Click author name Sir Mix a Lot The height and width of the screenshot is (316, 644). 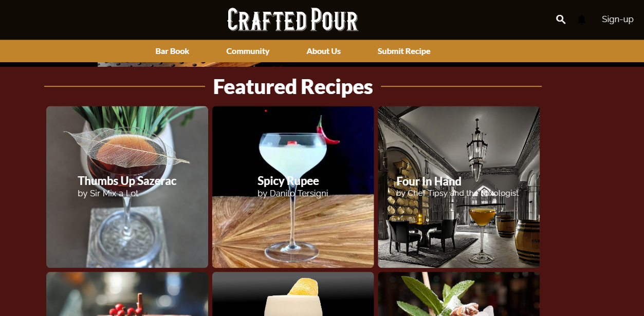pyautogui.click(x=115, y=194)
